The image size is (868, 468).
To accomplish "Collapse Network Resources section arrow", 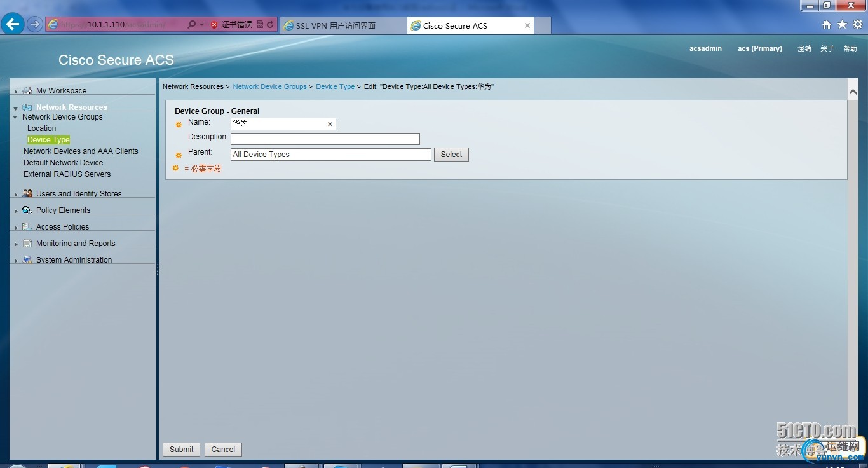I will [15, 109].
